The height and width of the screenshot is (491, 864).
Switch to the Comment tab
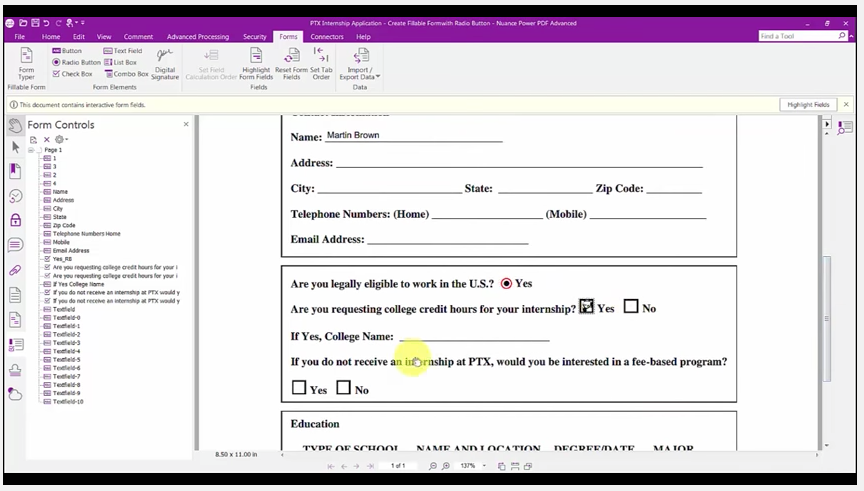138,37
